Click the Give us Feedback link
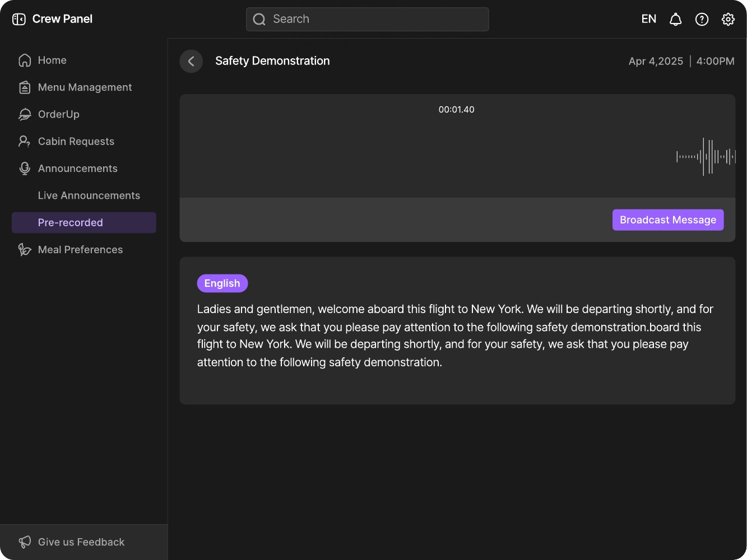 click(84, 542)
